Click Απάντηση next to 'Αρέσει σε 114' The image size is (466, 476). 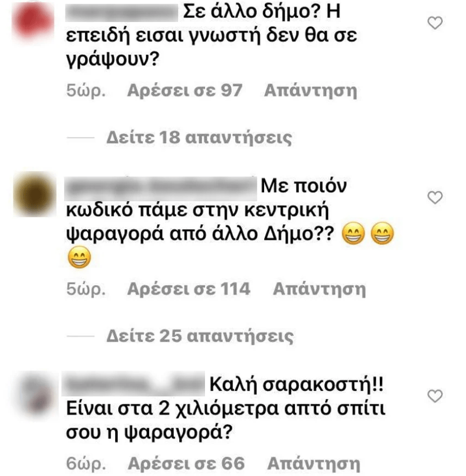319,289
